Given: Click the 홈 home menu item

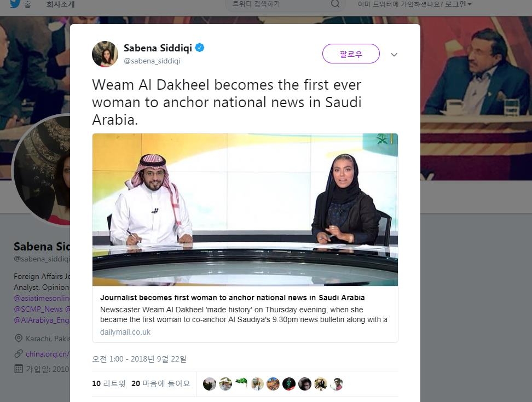Looking at the screenshot, I should pyautogui.click(x=28, y=4).
